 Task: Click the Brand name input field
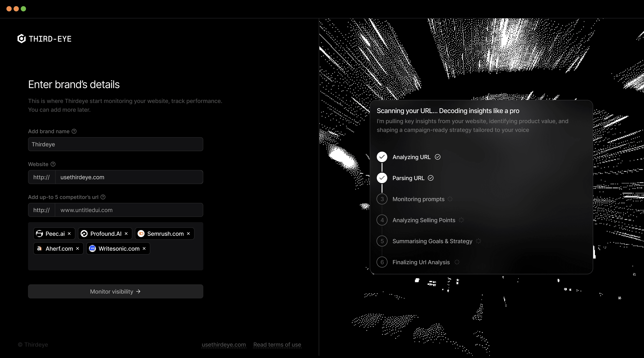pyautogui.click(x=115, y=144)
